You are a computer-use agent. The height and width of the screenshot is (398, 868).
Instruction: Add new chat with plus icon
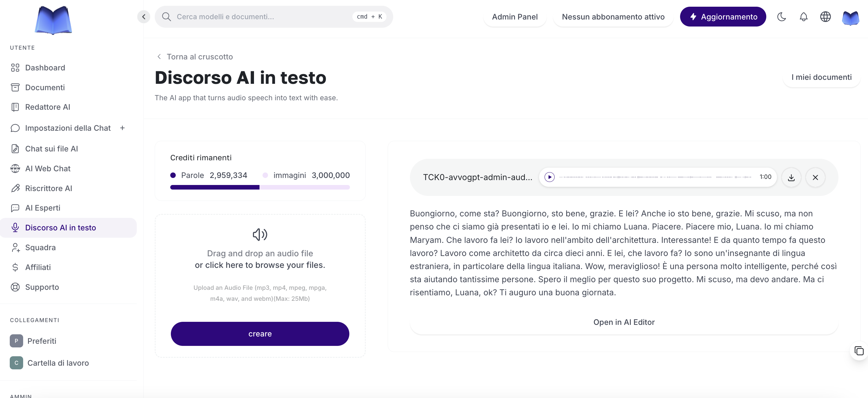pyautogui.click(x=122, y=128)
